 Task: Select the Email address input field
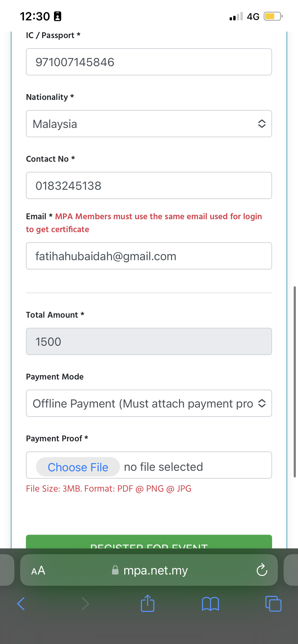click(149, 256)
